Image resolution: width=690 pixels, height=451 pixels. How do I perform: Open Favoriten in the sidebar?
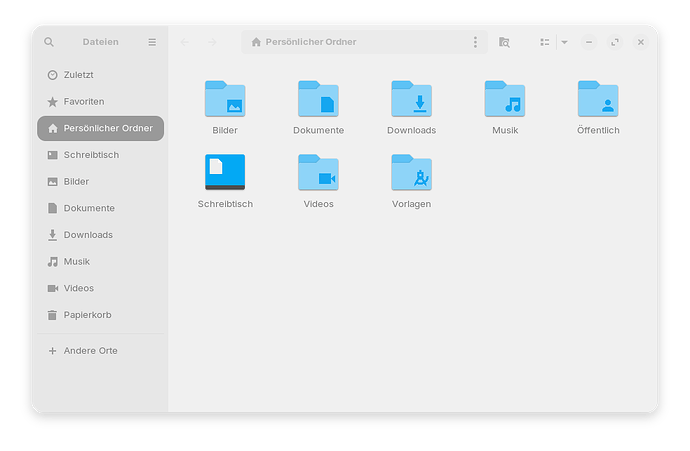click(100, 102)
